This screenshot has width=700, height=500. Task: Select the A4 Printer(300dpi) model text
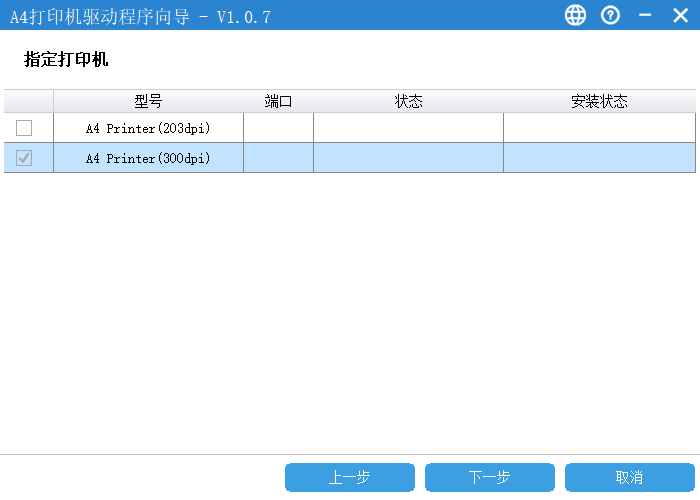pos(148,158)
